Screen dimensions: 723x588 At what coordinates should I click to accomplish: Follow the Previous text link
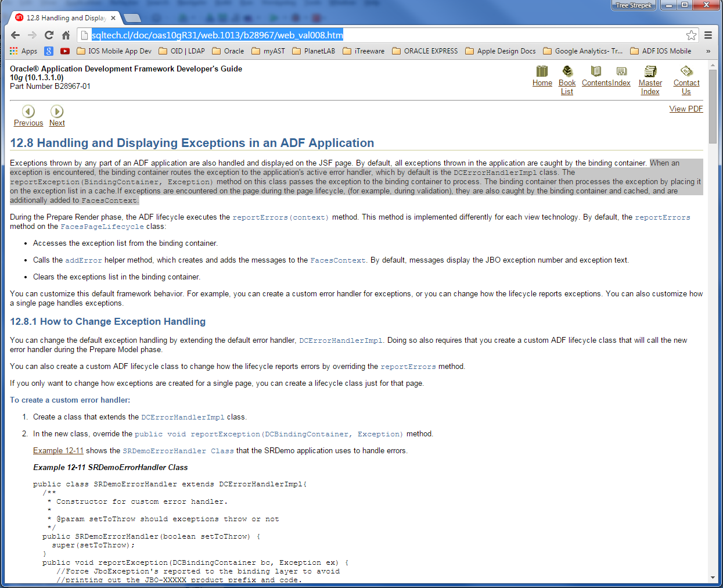point(28,123)
